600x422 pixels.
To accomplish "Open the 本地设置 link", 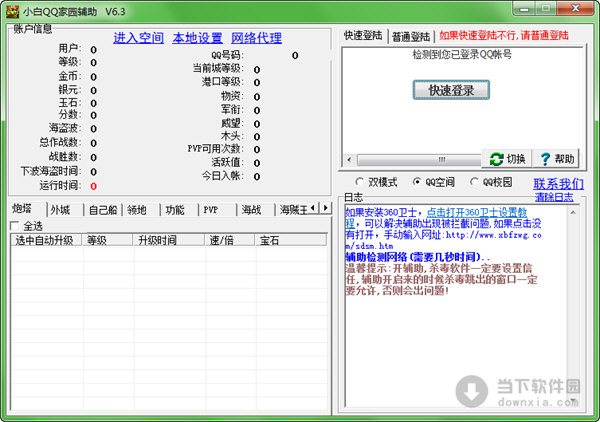I will tap(197, 38).
